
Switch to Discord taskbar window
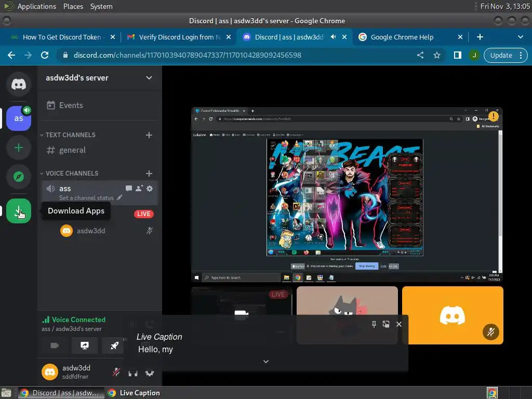(60, 393)
